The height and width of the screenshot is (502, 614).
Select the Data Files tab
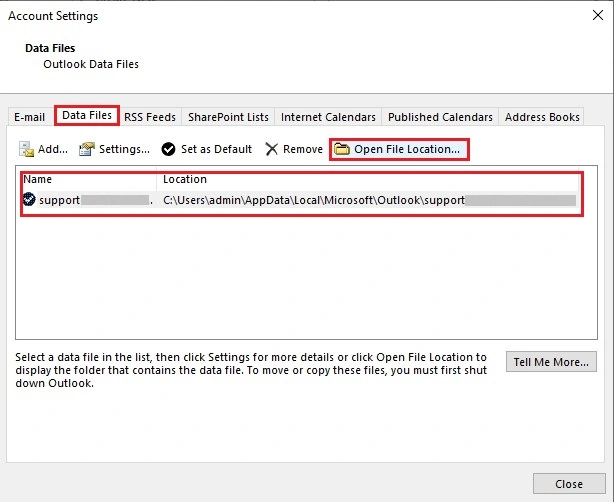pyautogui.click(x=87, y=116)
